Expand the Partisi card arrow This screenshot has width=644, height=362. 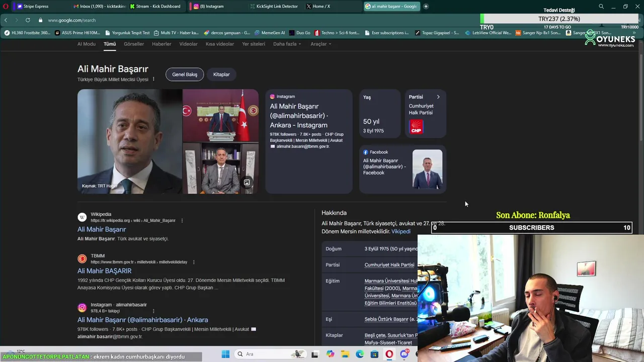(x=438, y=97)
